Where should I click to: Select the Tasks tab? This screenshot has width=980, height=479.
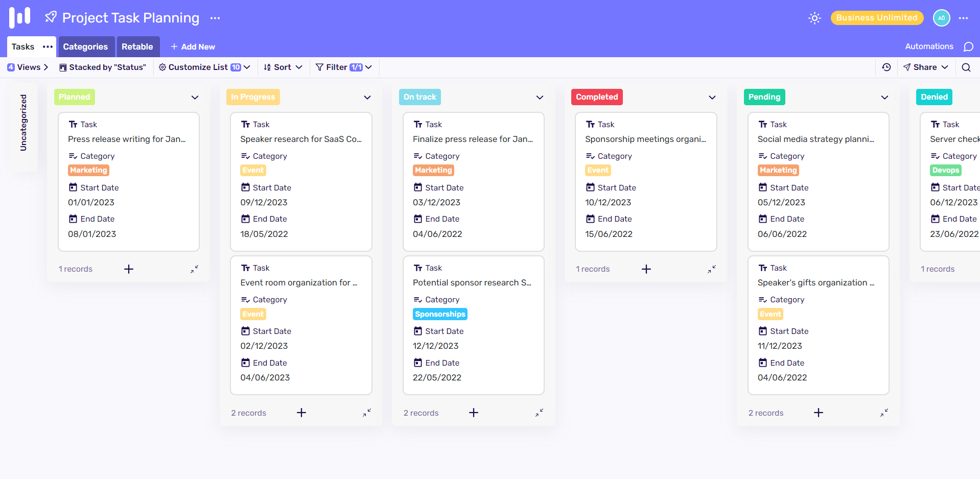pos(23,46)
